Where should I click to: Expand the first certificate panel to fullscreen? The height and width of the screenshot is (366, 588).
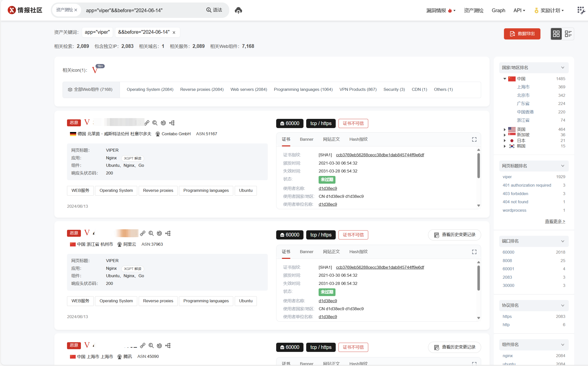click(x=474, y=139)
